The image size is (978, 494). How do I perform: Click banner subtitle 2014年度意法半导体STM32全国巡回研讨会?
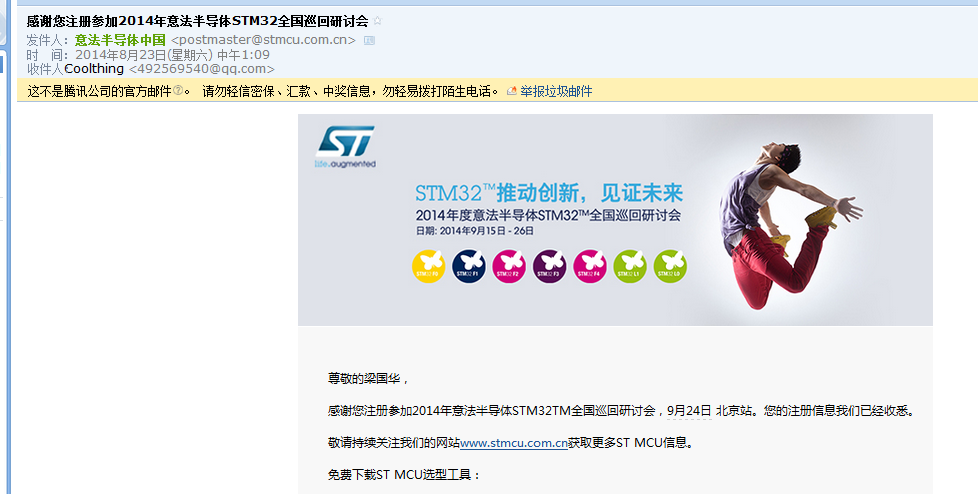coord(548,215)
